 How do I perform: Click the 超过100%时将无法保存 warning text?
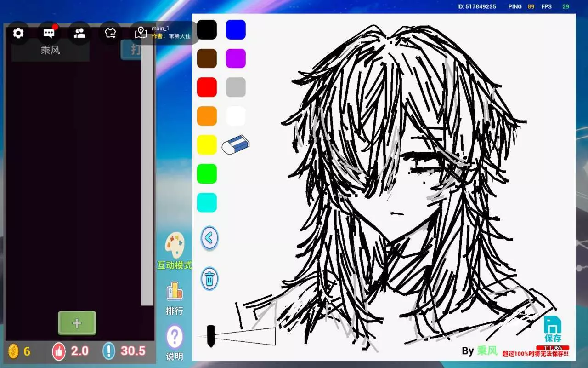coord(536,354)
